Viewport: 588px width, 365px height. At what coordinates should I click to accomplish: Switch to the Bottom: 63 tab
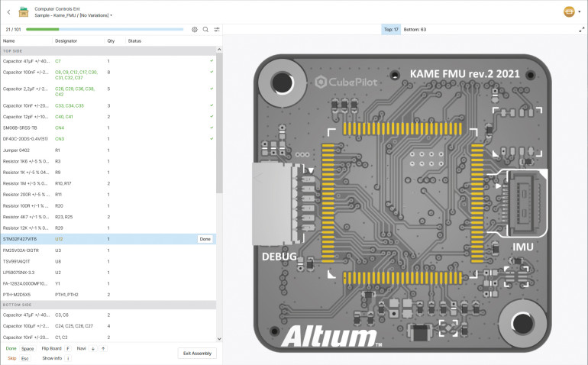(x=415, y=29)
